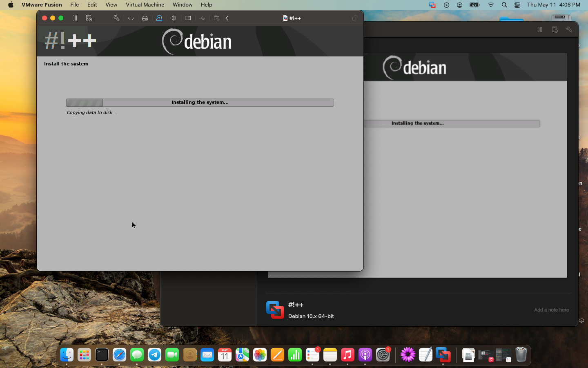Click the network adapter toolbar icon
Screen dimensions: 588x368
[131, 18]
